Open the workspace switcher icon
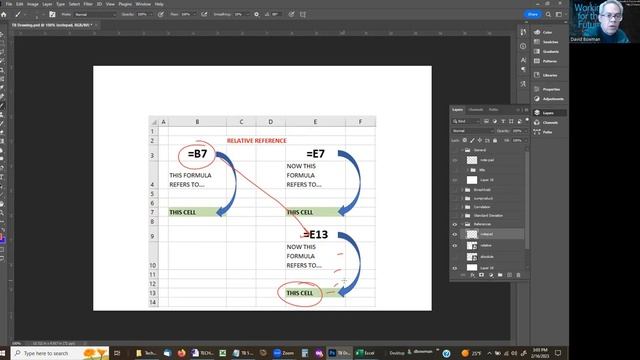 559,14
